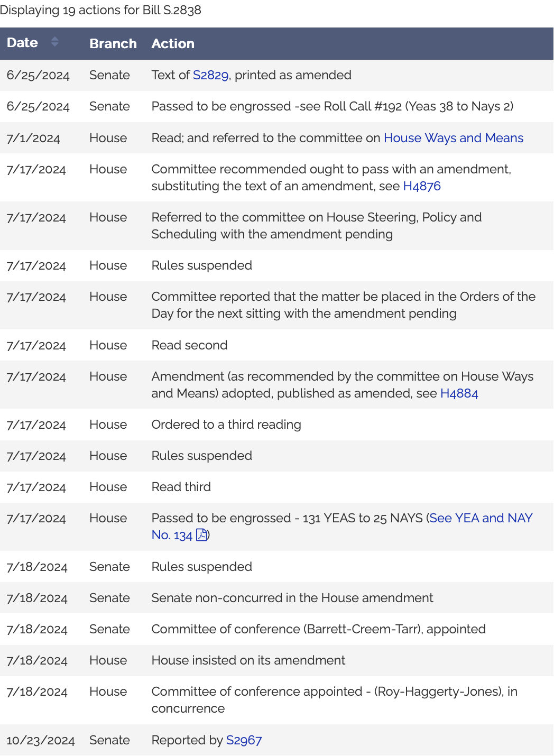Click the Branch column header
The image size is (554, 756).
coord(113,43)
